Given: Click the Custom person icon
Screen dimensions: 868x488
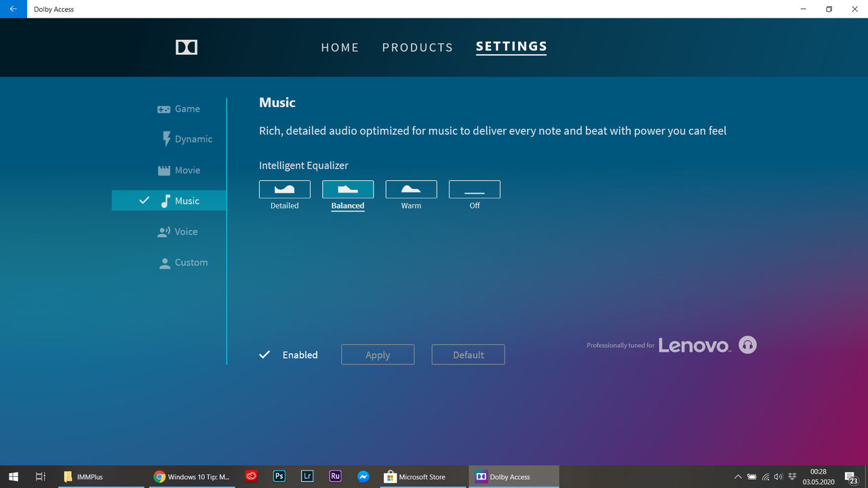Looking at the screenshot, I should (164, 263).
